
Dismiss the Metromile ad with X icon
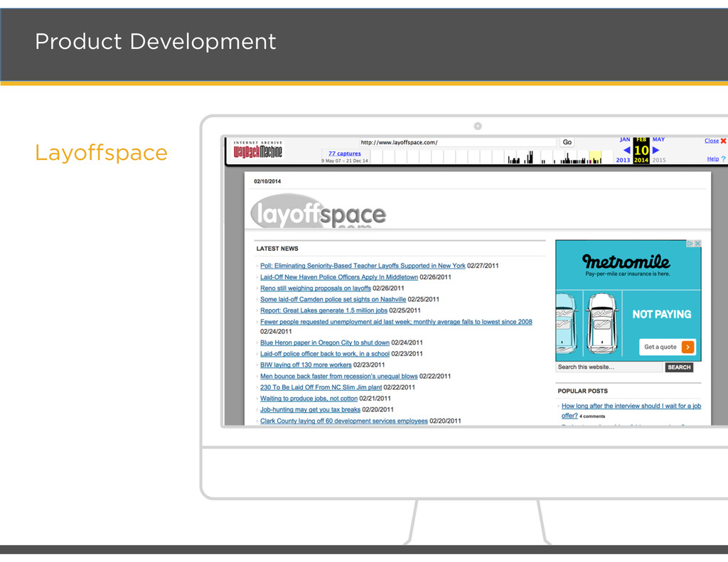[x=697, y=244]
